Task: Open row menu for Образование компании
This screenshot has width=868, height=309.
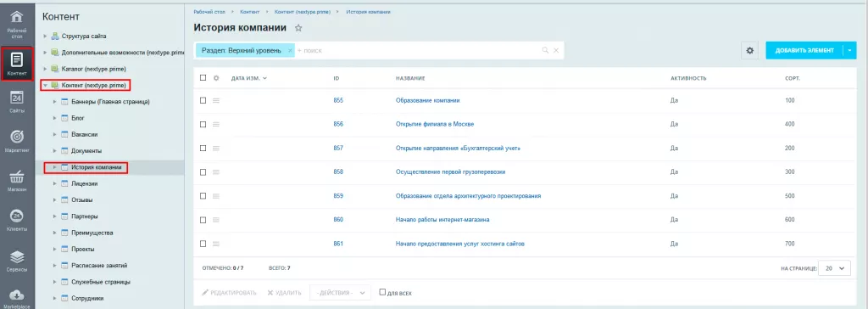Action: pyautogui.click(x=216, y=100)
